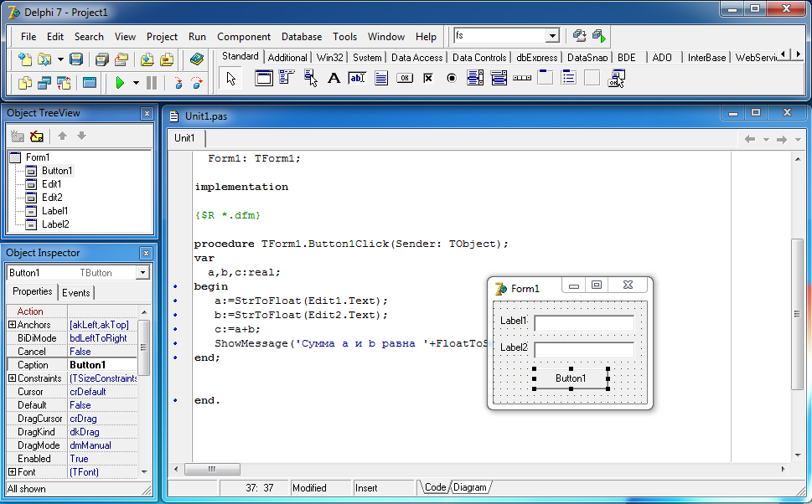Select Edit2 in Object TreeView
The width and height of the screenshot is (812, 504).
pyautogui.click(x=52, y=197)
